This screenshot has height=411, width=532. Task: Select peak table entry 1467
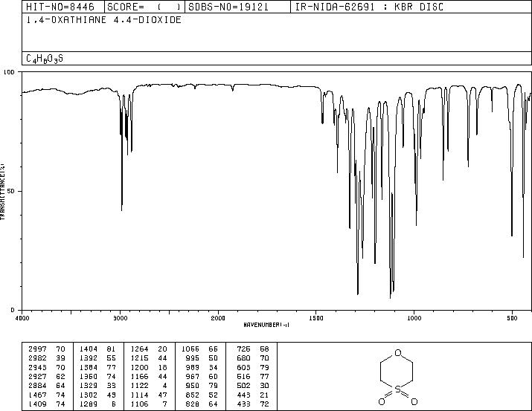(x=37, y=395)
